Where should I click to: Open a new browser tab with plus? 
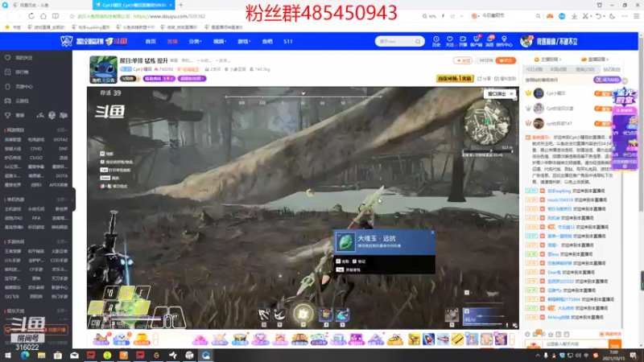coord(180,5)
